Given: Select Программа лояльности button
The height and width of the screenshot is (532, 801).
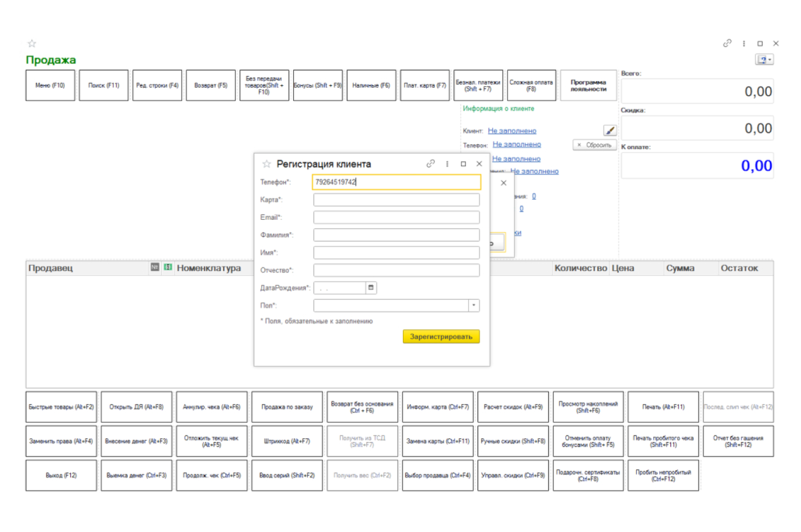Looking at the screenshot, I should (588, 85).
